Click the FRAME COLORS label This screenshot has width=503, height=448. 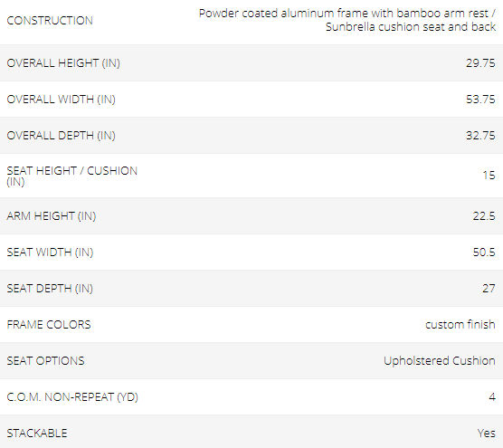tap(49, 324)
